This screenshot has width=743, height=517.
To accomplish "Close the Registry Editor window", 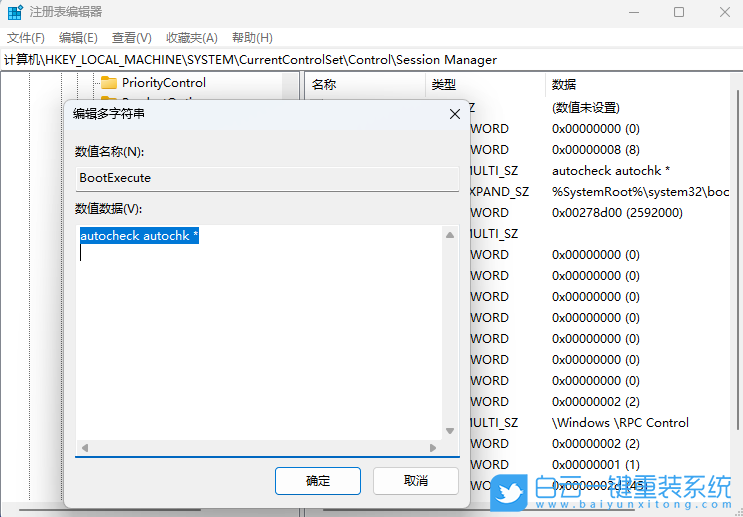I will click(x=725, y=12).
